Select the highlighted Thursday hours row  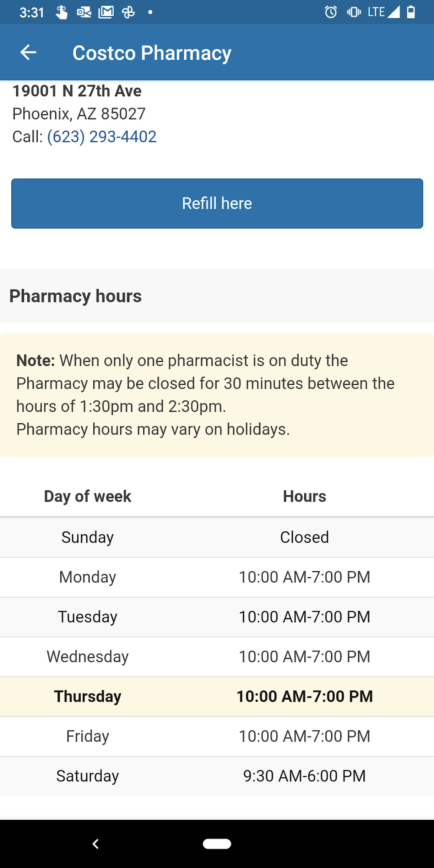[217, 697]
